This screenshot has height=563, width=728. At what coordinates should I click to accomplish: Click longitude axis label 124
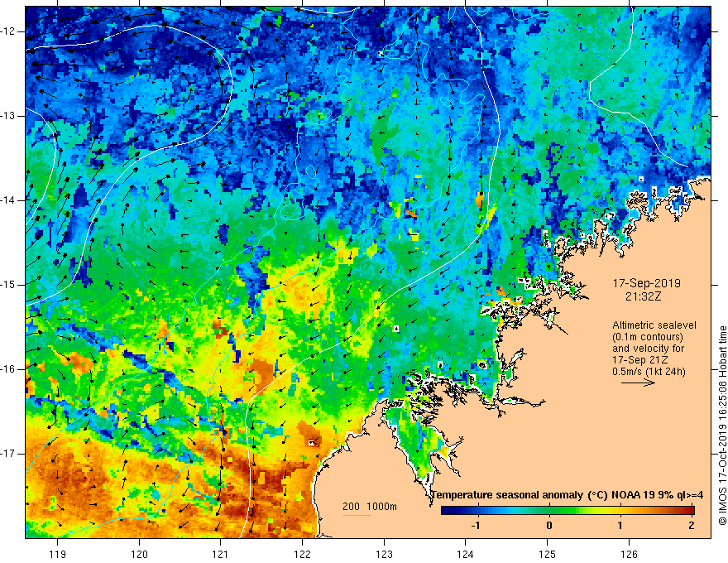(466, 554)
